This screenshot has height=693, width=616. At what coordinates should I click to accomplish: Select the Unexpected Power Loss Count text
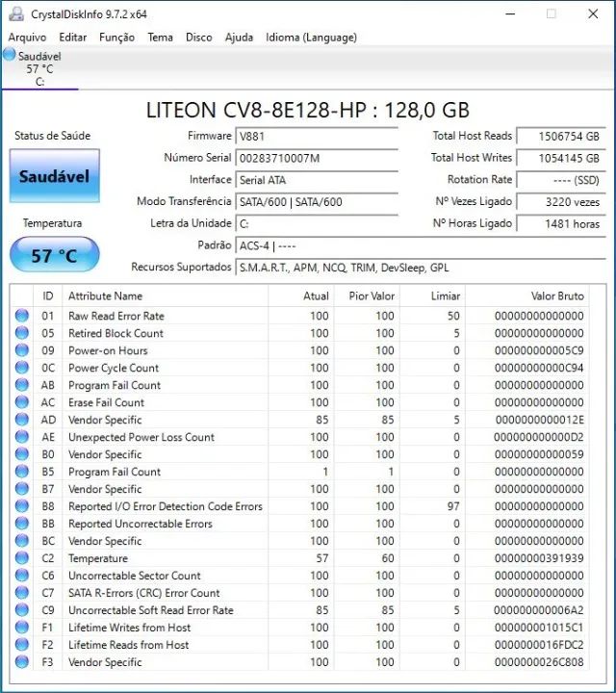point(141,437)
